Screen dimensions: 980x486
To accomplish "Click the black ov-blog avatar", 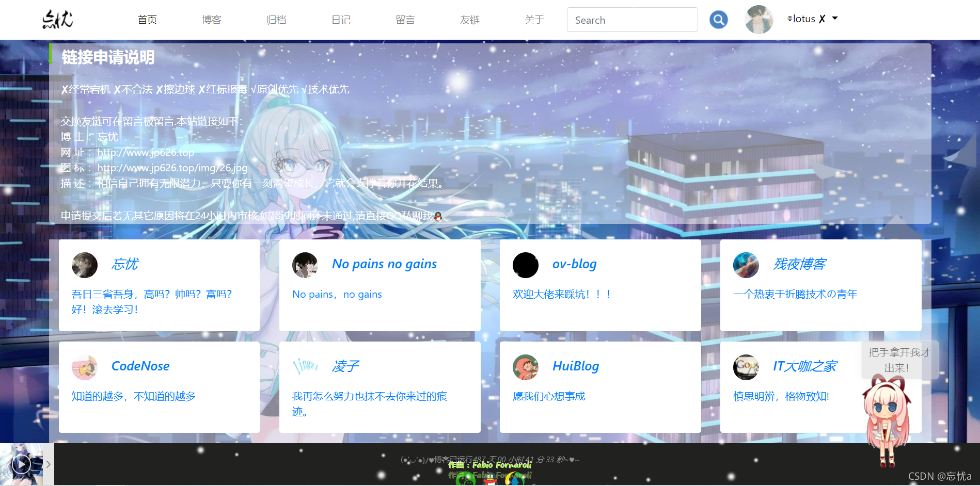I will tap(526, 265).
